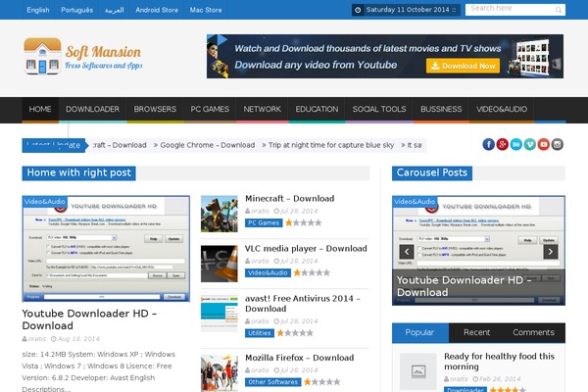Click the Other Softwares category tag
The image size is (588, 392).
tap(273, 382)
